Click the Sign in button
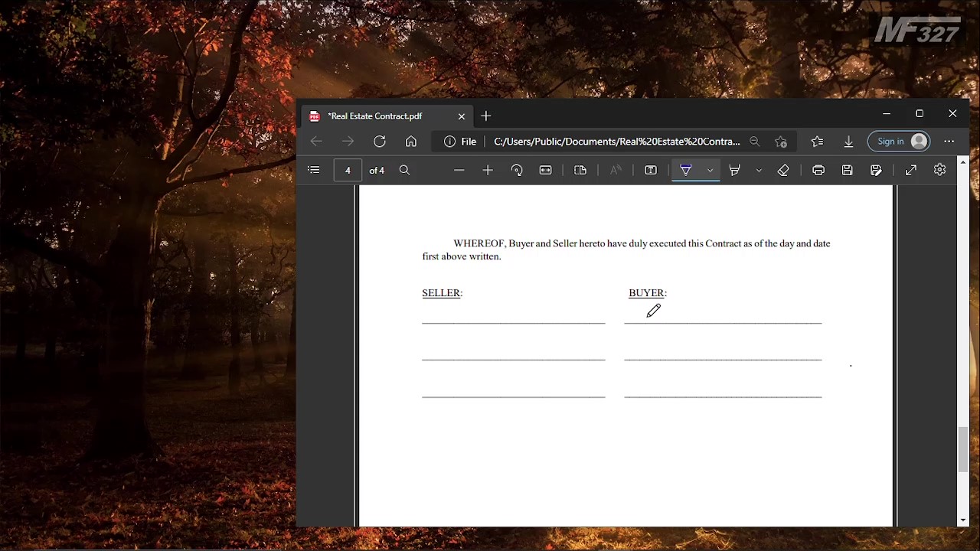The width and height of the screenshot is (980, 551). coord(899,142)
